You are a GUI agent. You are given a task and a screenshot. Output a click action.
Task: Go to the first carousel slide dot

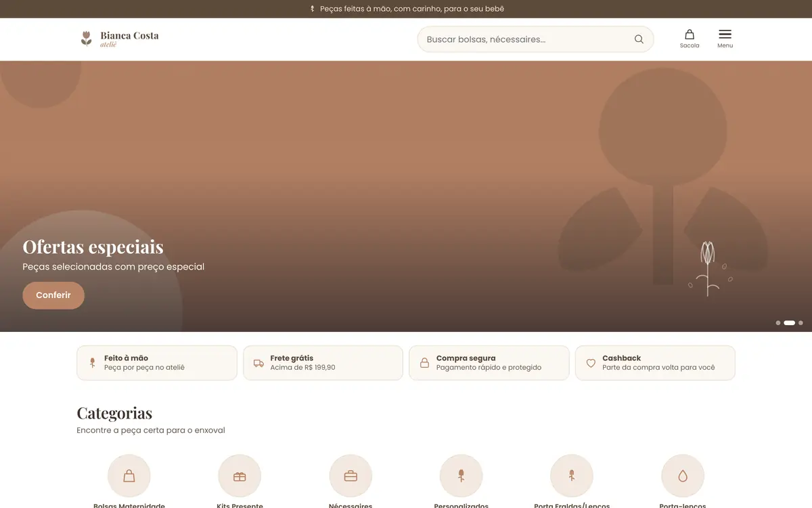778,323
